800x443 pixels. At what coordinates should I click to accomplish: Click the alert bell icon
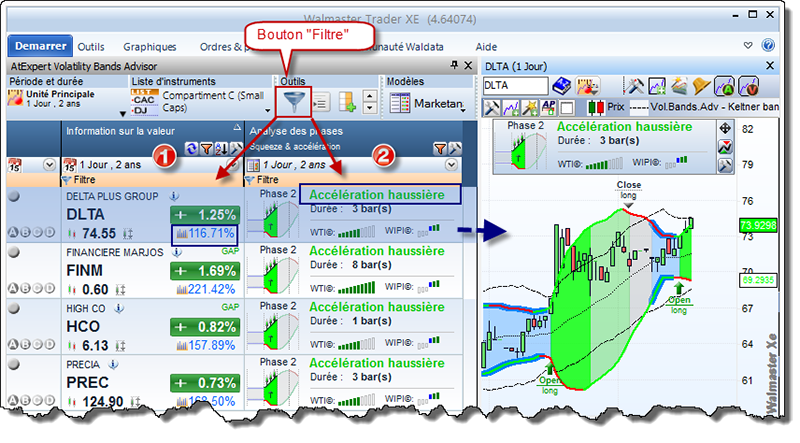701,86
